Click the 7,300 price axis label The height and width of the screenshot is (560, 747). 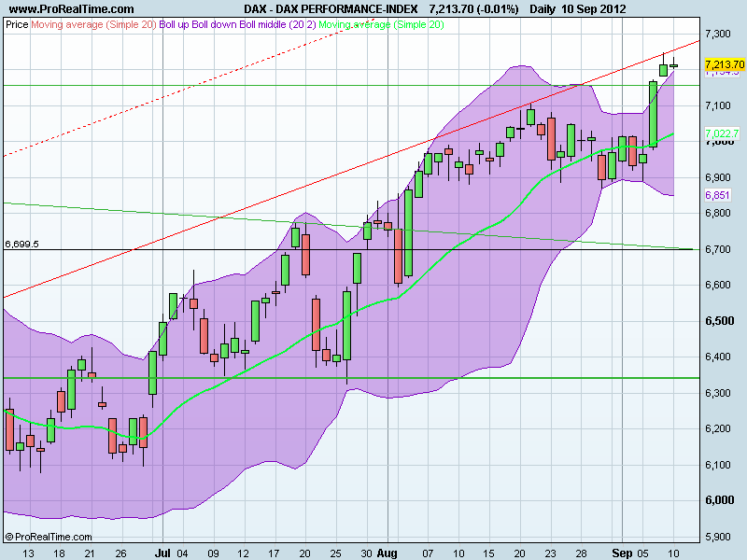click(717, 34)
